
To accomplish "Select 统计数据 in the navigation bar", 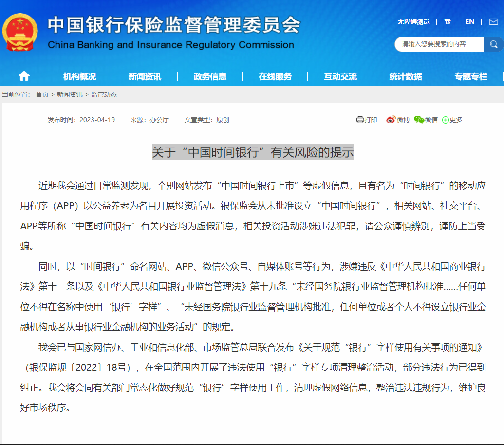I will [x=406, y=76].
